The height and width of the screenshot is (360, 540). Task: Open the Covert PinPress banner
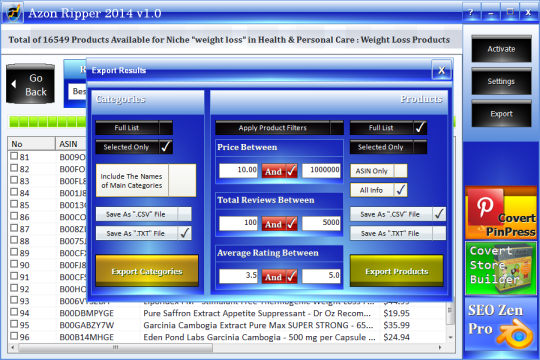[501, 213]
